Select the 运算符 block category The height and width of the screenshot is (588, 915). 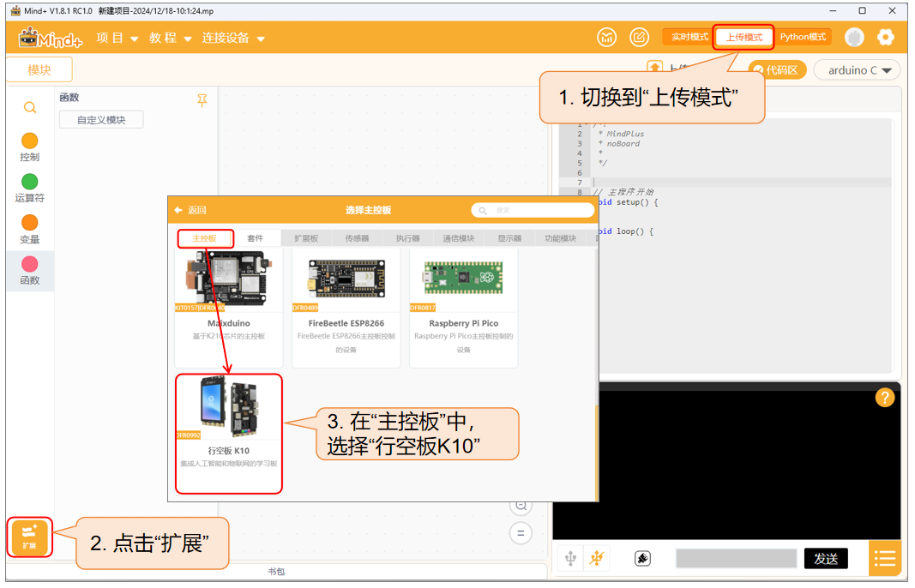tap(30, 188)
